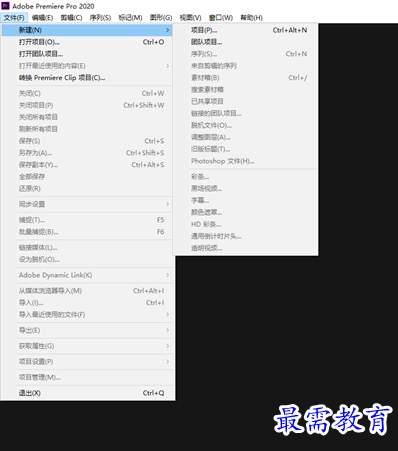Choose 从媒体浏览器导入(M) entry
The width and height of the screenshot is (398, 451).
tap(87, 291)
